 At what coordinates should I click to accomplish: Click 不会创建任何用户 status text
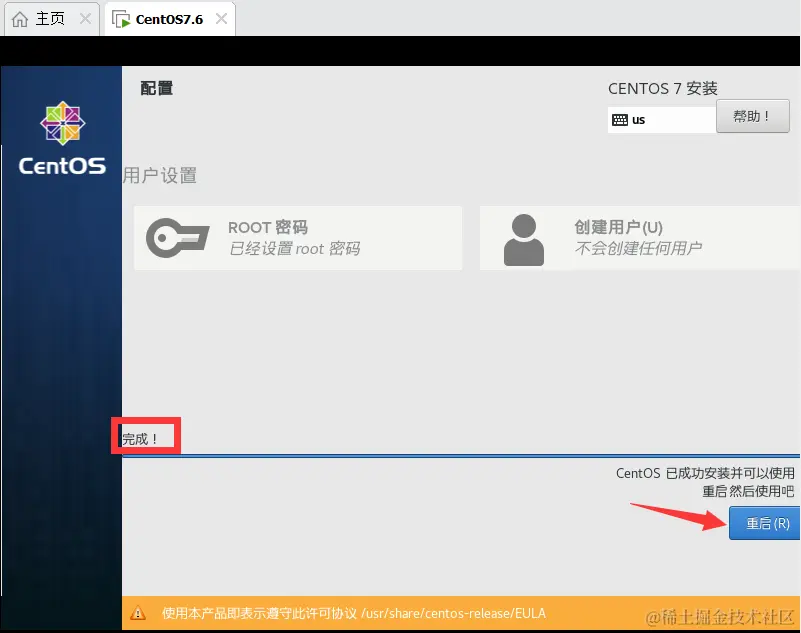coord(638,248)
